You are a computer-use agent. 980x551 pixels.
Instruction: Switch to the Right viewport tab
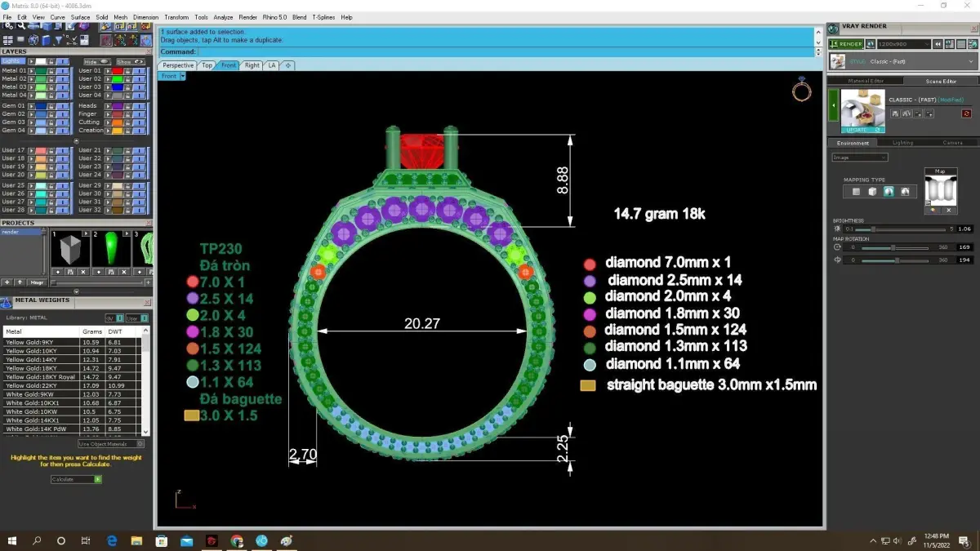252,65
